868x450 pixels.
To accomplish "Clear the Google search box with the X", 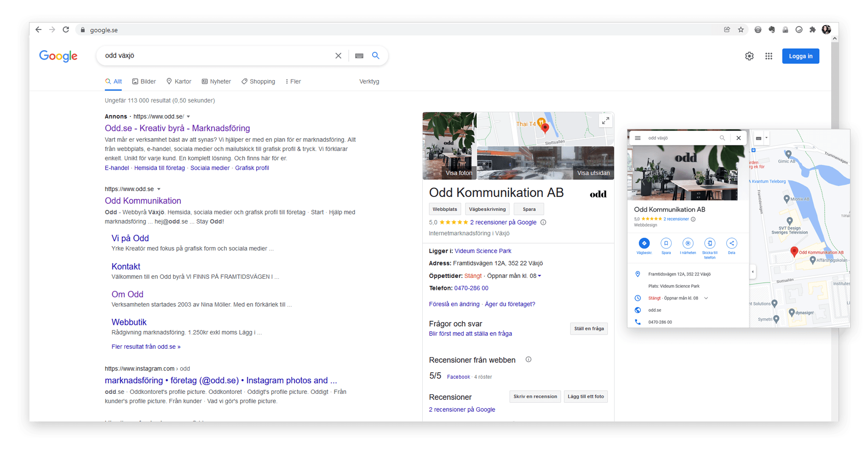I will point(338,56).
